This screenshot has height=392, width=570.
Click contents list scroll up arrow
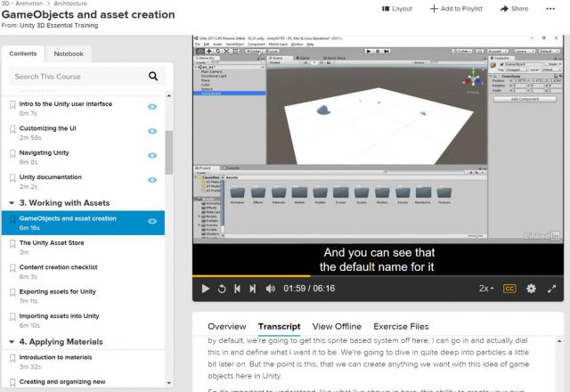pos(168,95)
